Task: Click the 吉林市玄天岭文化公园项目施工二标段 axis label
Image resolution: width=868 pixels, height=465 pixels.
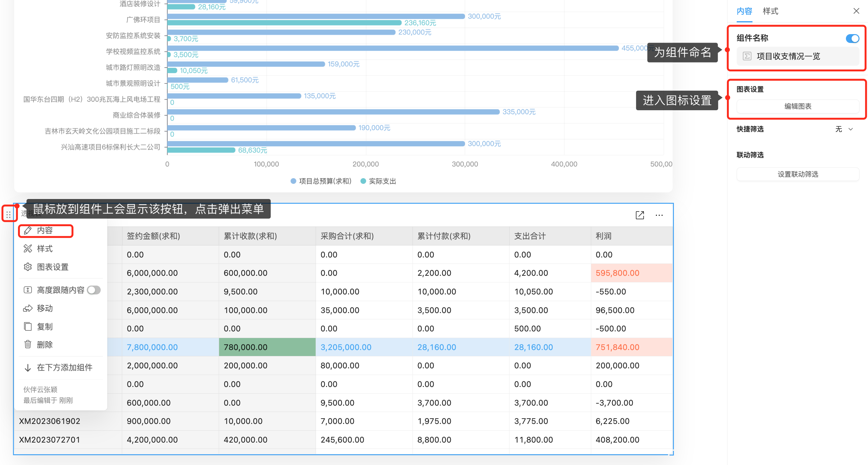Action: click(x=103, y=131)
